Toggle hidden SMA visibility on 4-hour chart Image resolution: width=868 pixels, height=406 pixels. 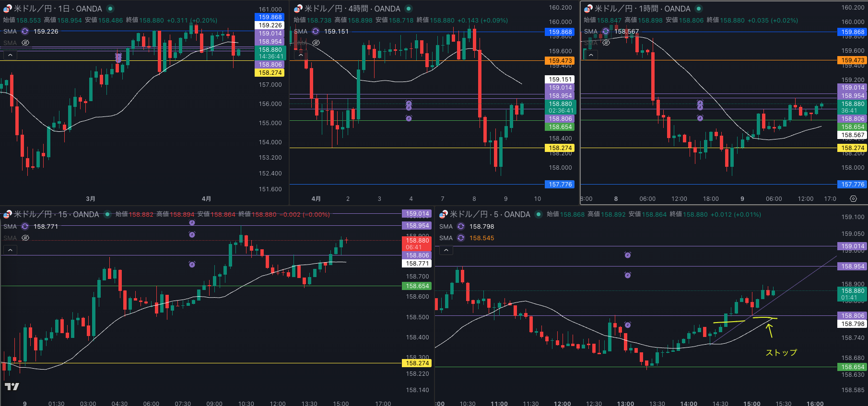click(x=316, y=43)
